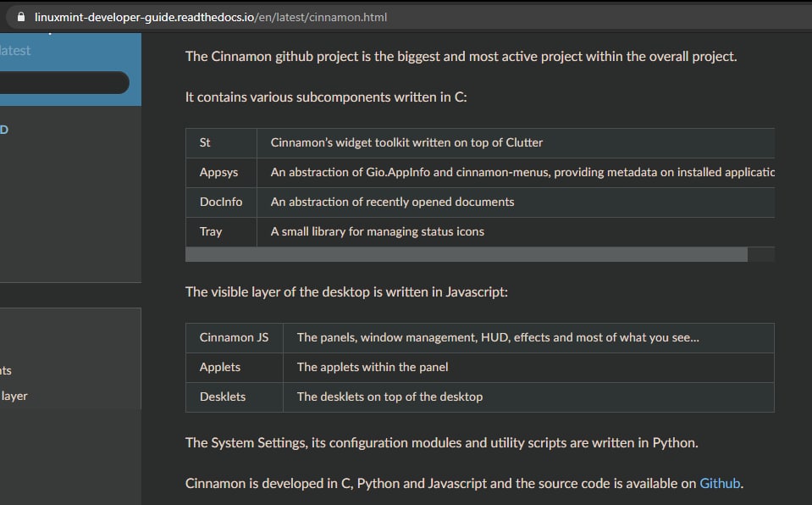Screen dimensions: 812x505
Task: Click the sidebar docs search field
Action: [x=64, y=82]
